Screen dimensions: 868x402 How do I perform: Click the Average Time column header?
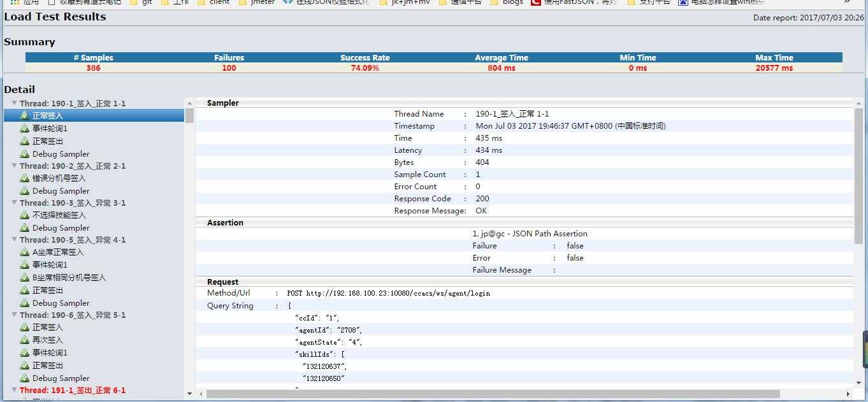pyautogui.click(x=502, y=57)
